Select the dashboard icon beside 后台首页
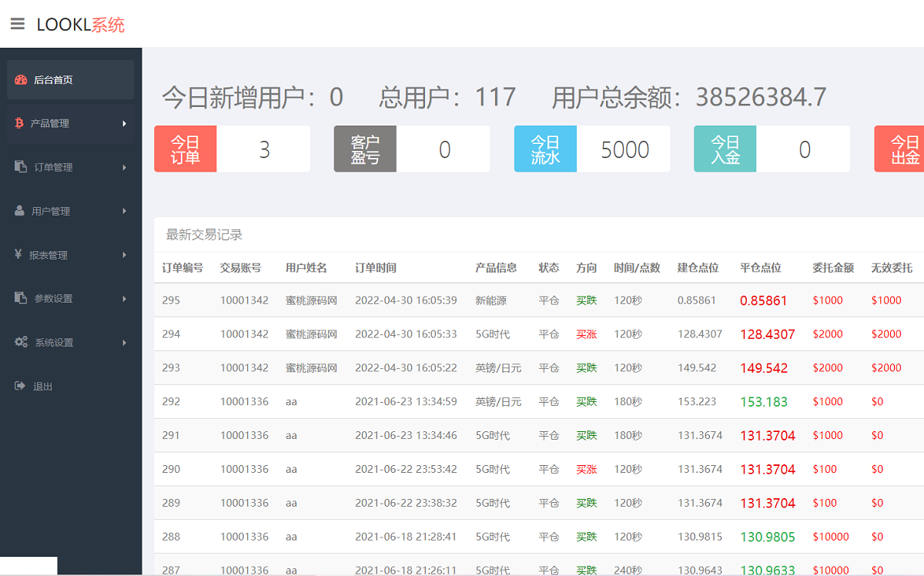924x576 pixels. [22, 79]
